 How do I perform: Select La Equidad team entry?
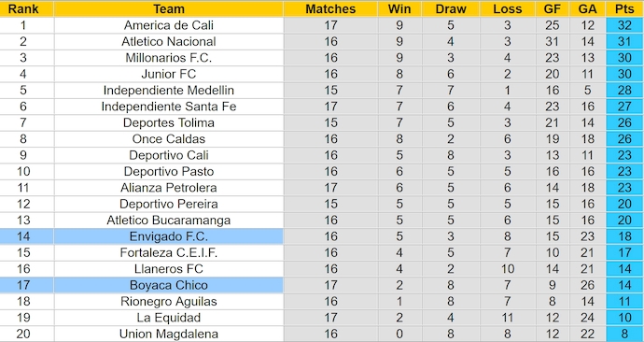(168, 318)
